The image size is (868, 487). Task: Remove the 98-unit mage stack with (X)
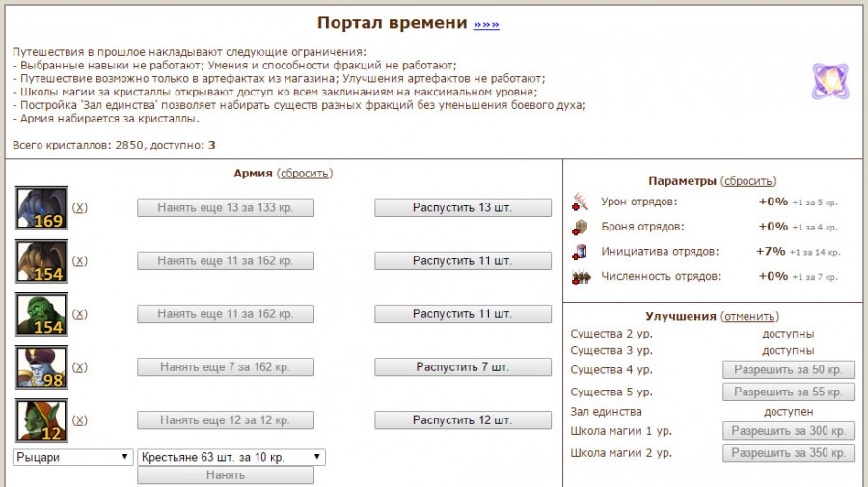coord(80,366)
